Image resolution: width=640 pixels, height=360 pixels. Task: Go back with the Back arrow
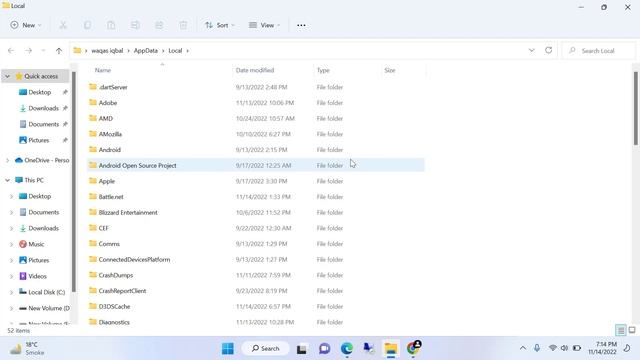pyautogui.click(x=11, y=51)
